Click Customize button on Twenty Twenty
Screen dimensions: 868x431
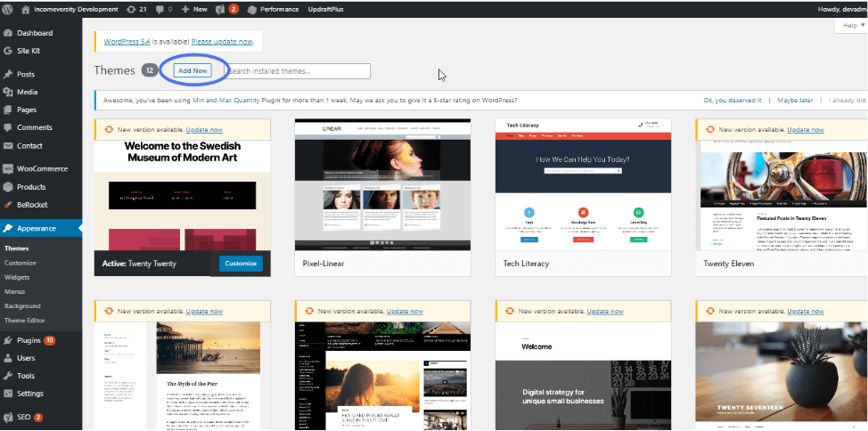[241, 264]
